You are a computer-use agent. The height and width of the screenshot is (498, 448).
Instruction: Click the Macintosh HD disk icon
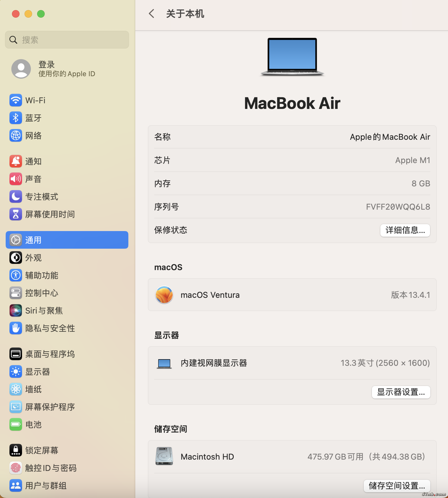(x=164, y=456)
